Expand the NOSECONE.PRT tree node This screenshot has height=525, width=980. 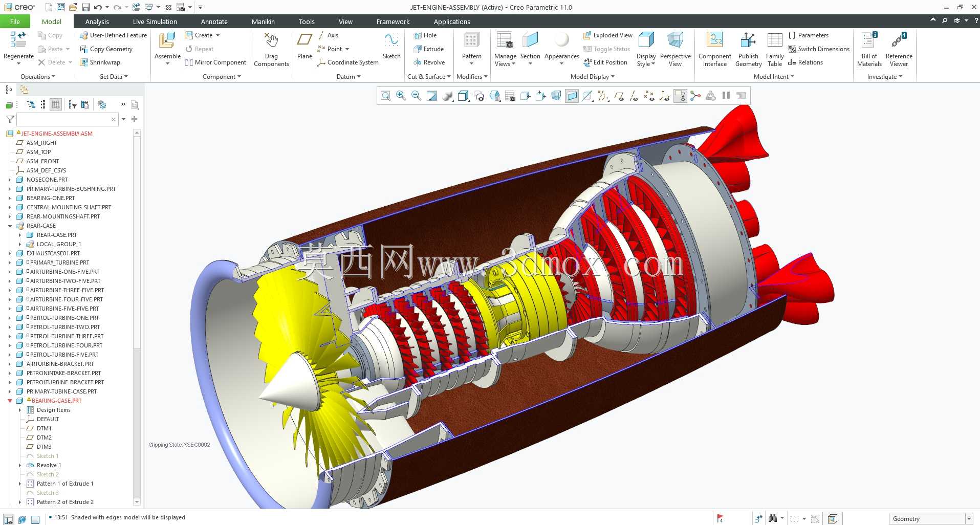[x=10, y=180]
